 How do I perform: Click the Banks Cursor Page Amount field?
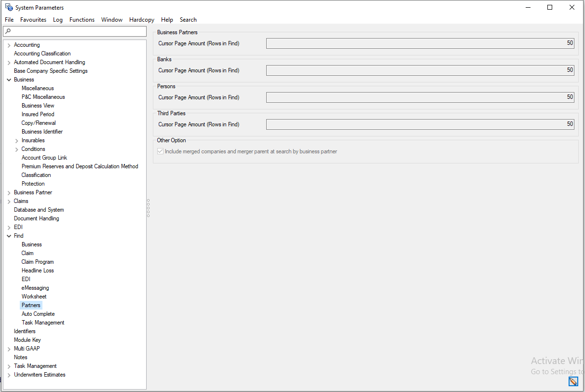(420, 70)
